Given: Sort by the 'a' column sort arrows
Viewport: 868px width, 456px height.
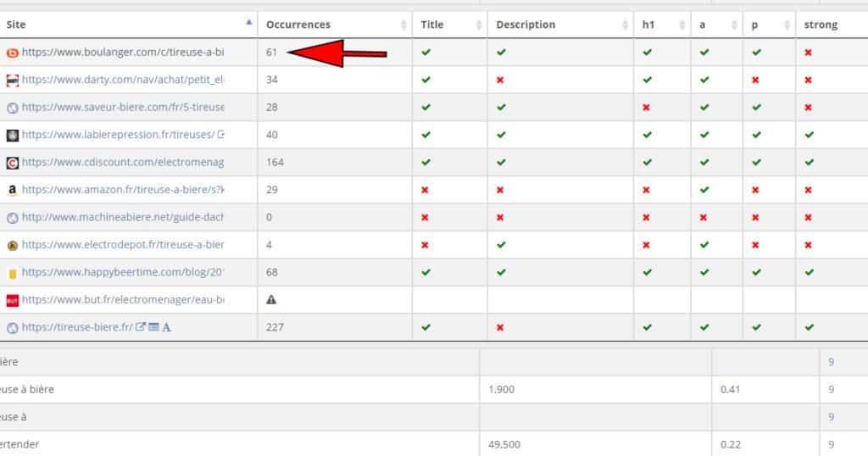Looking at the screenshot, I should (734, 25).
